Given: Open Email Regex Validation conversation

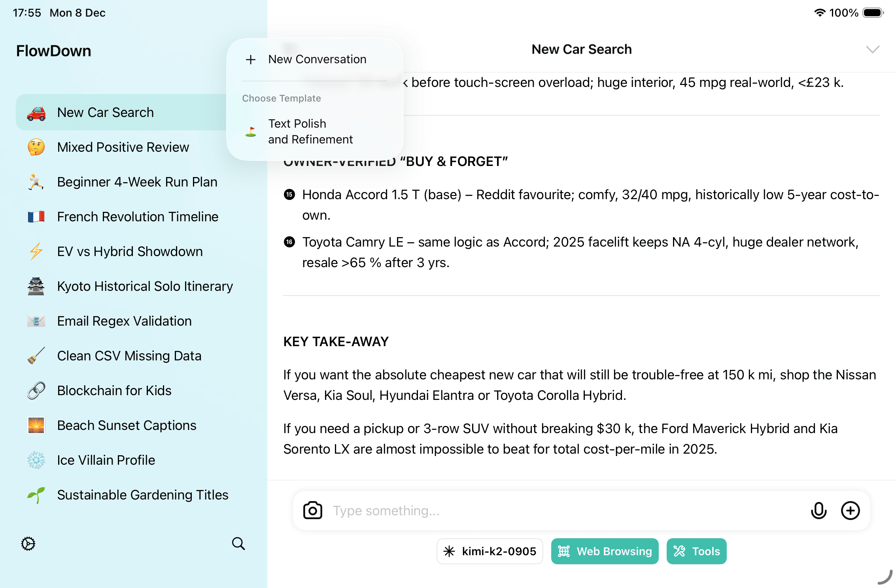Looking at the screenshot, I should point(124,321).
